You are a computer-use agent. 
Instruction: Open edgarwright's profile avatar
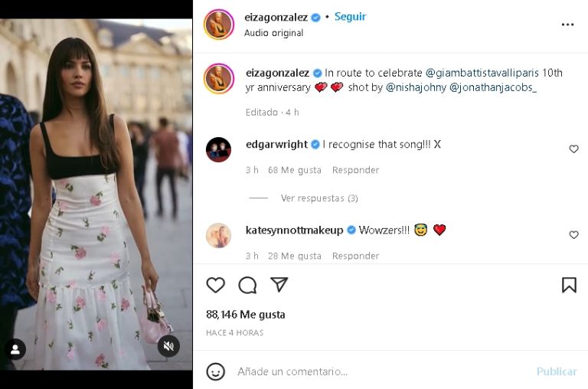219,149
